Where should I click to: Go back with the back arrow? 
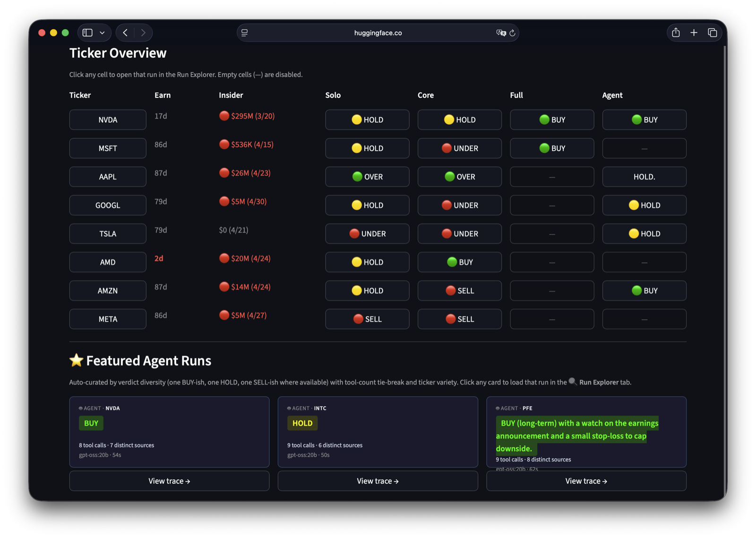(125, 33)
